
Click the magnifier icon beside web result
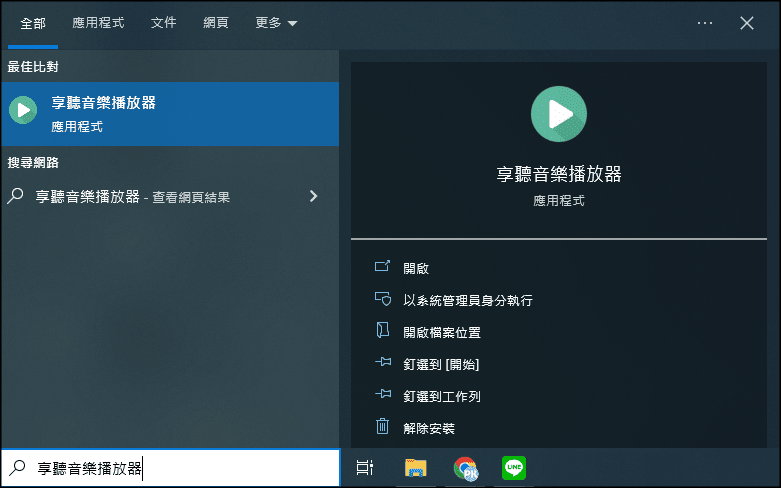[x=15, y=196]
